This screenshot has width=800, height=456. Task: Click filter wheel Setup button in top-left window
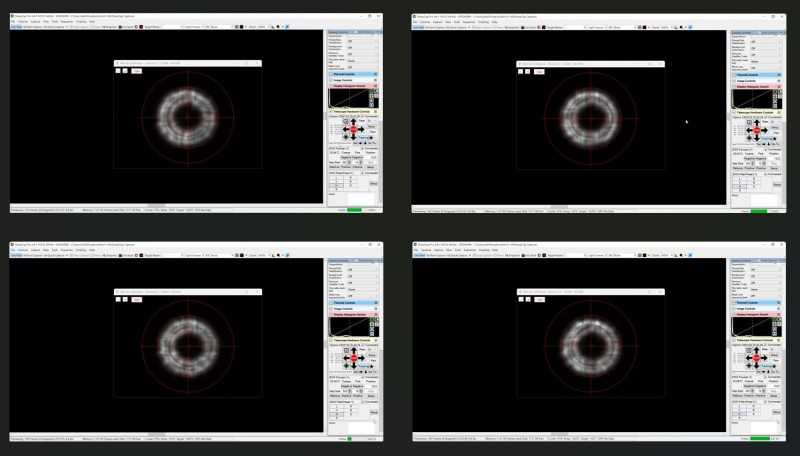pos(373,183)
